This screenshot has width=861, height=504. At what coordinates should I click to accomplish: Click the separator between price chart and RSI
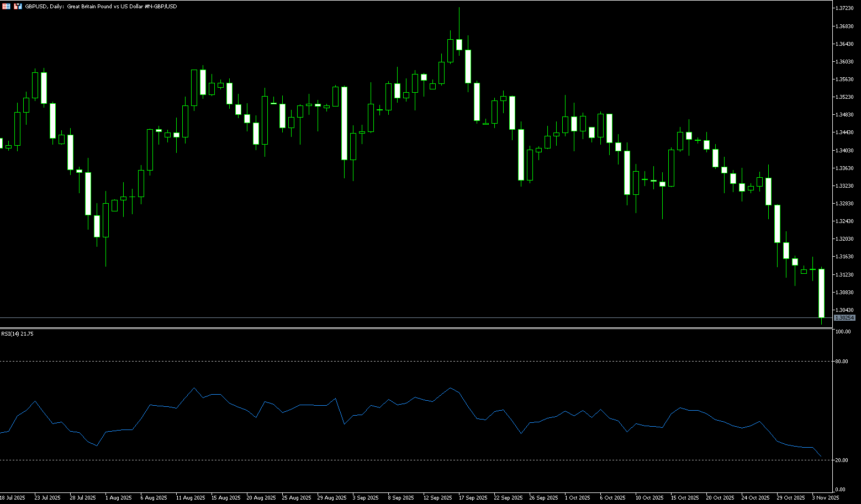pyautogui.click(x=414, y=328)
